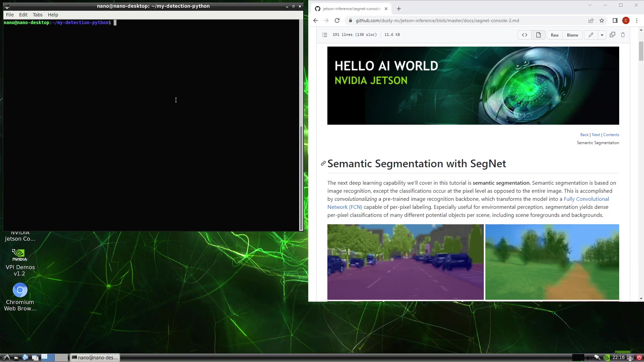Viewport: 644px width, 362px height.
Task: Reload the GitHub page
Action: 337,21
